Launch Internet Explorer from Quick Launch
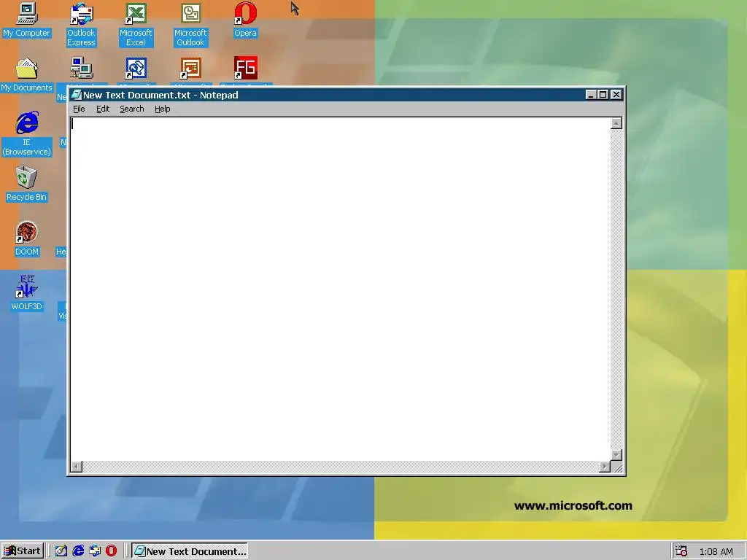 point(77,551)
